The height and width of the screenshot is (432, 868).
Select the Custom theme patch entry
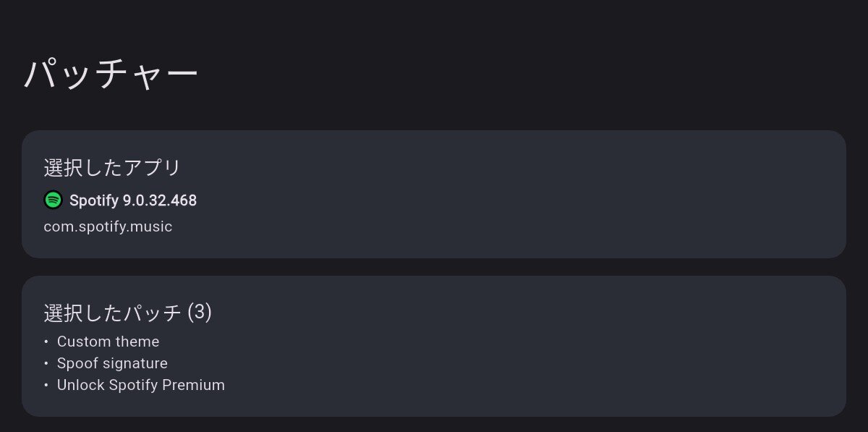click(x=108, y=342)
